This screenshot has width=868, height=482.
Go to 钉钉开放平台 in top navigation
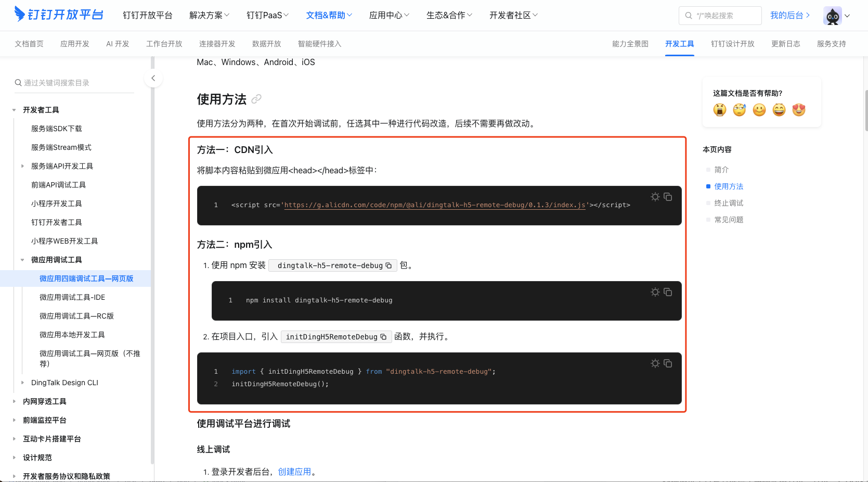click(x=148, y=16)
